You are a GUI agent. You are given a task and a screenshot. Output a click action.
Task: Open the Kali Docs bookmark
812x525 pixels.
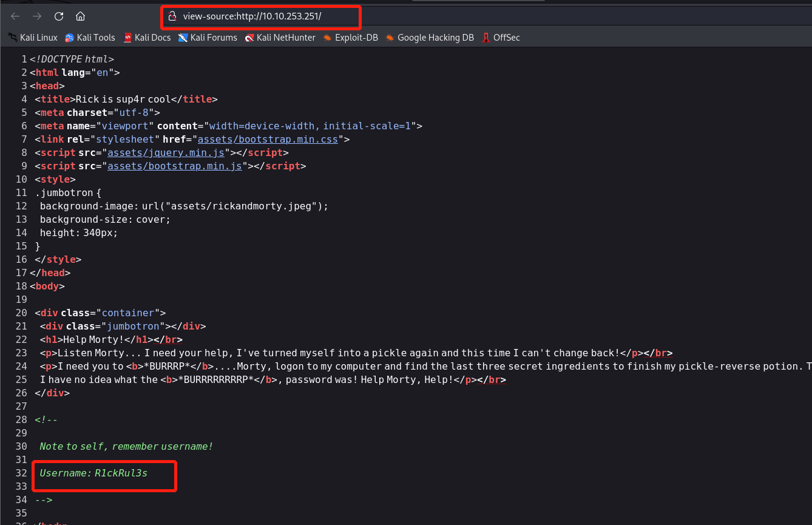(x=147, y=38)
